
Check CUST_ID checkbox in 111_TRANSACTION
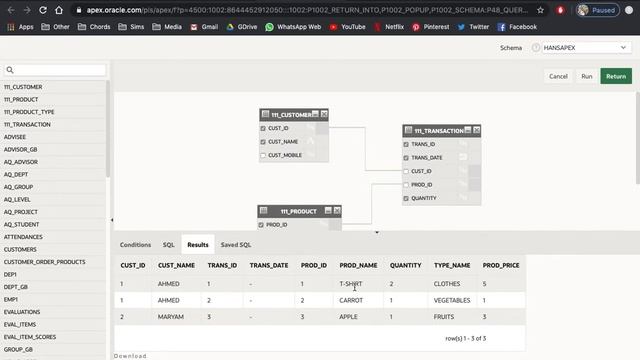click(406, 171)
